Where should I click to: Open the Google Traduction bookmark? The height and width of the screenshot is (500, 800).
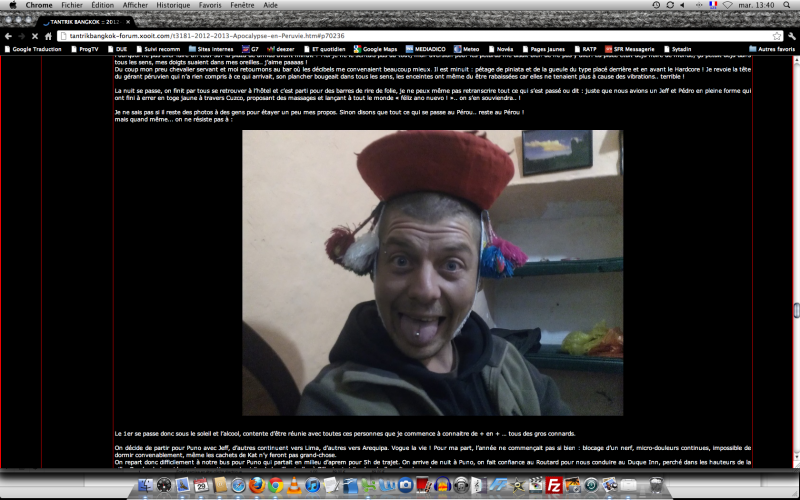(33, 49)
